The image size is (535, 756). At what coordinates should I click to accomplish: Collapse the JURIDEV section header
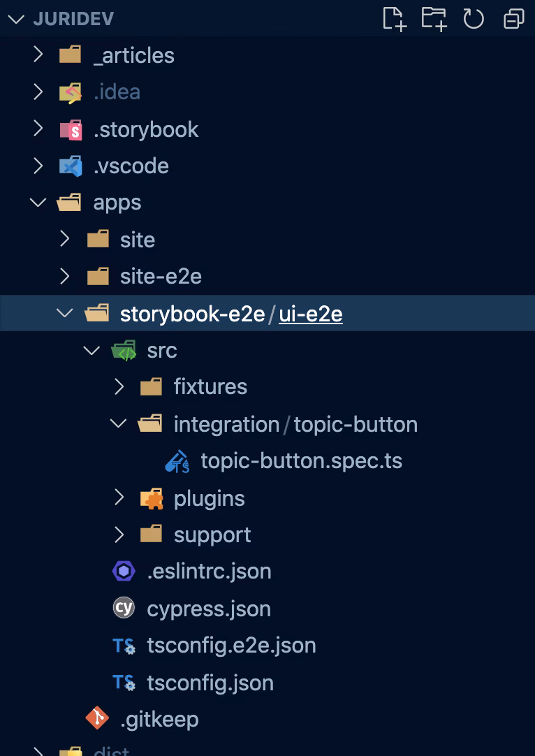pos(15,19)
